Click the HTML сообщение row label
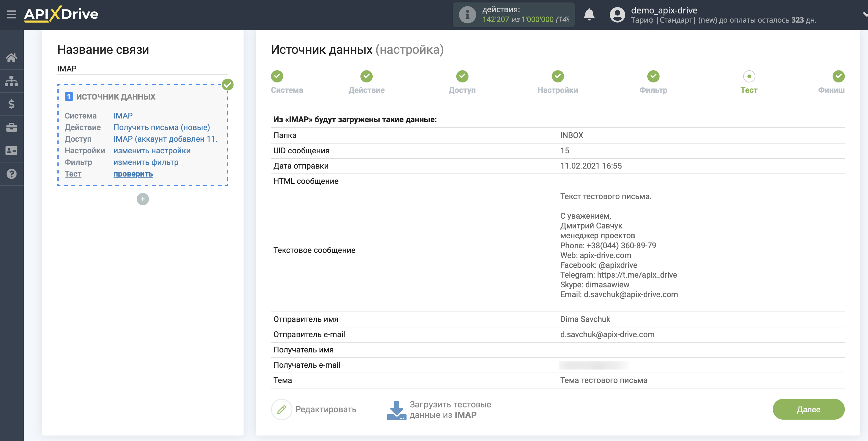 click(306, 181)
